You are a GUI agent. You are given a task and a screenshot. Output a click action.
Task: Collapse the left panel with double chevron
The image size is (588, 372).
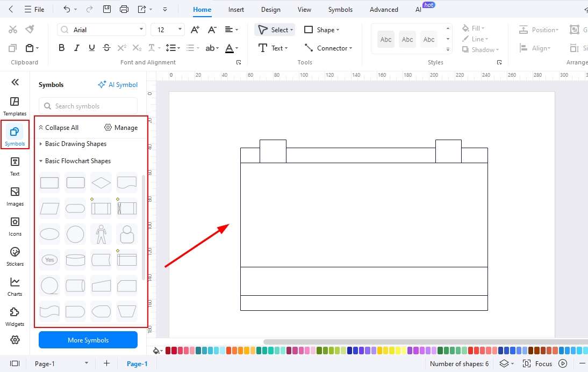coord(15,82)
